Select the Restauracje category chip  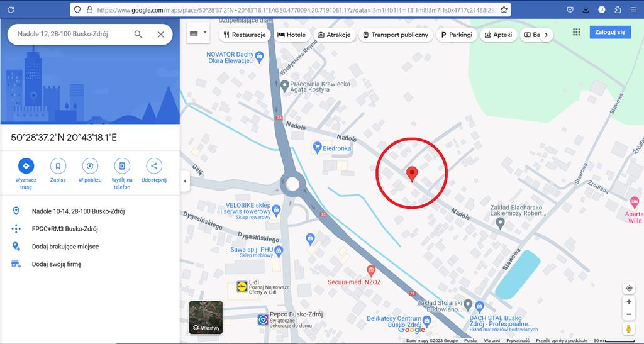(245, 35)
